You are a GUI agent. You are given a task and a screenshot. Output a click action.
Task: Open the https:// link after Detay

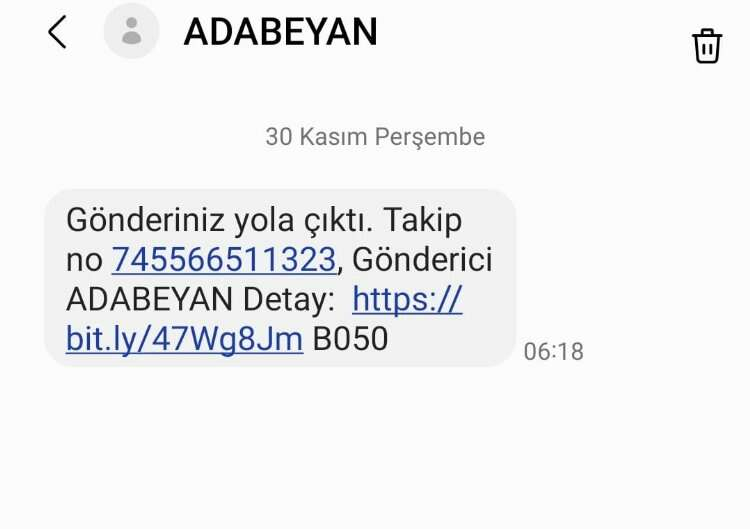click(x=407, y=300)
